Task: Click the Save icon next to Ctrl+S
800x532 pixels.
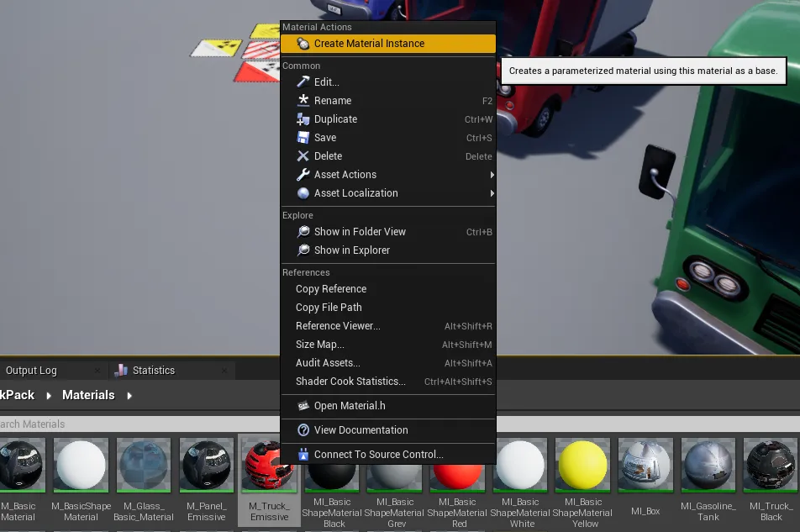Action: pos(303,137)
